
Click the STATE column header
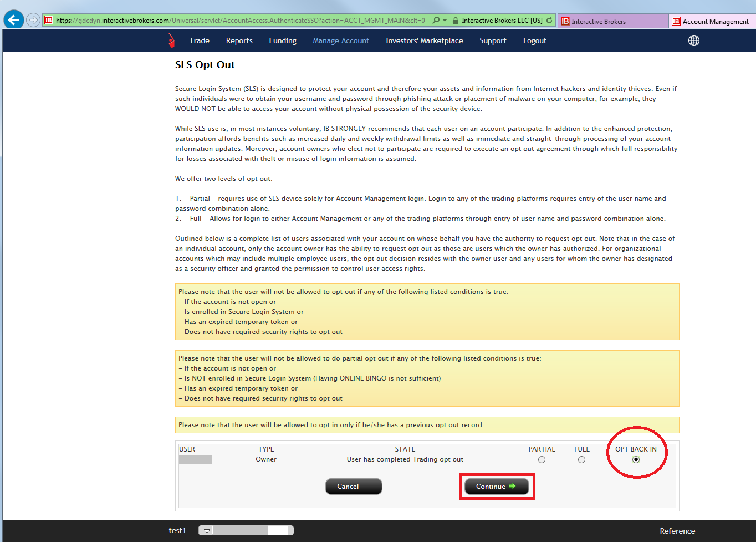click(405, 449)
